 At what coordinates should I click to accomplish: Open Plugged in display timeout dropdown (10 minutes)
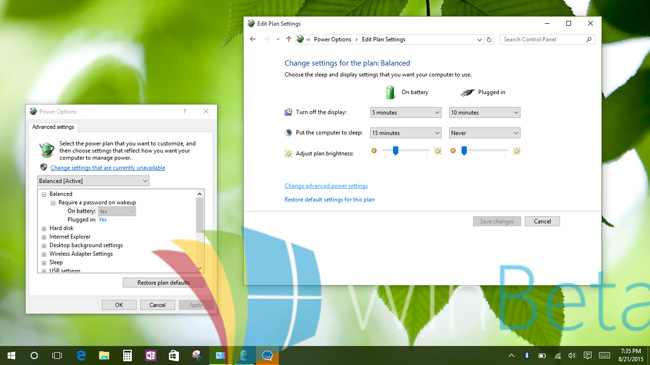coord(485,112)
